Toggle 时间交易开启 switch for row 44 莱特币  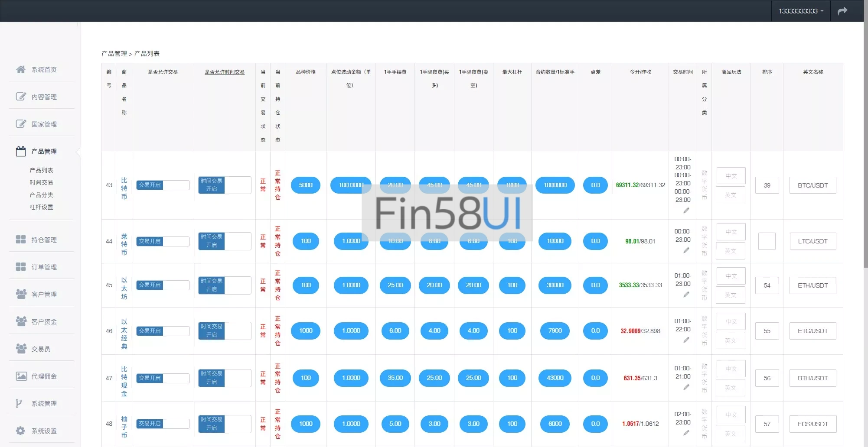pyautogui.click(x=225, y=241)
